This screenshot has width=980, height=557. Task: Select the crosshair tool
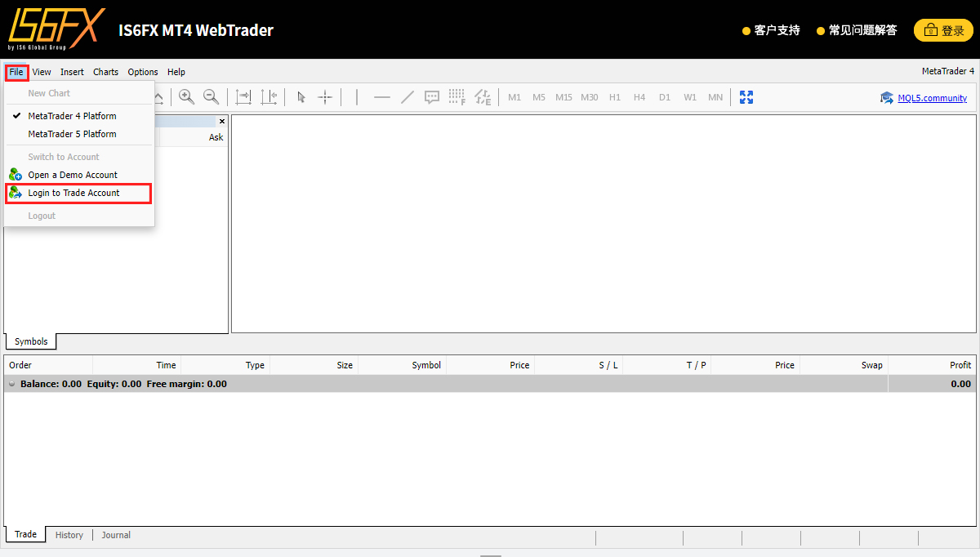coord(325,97)
